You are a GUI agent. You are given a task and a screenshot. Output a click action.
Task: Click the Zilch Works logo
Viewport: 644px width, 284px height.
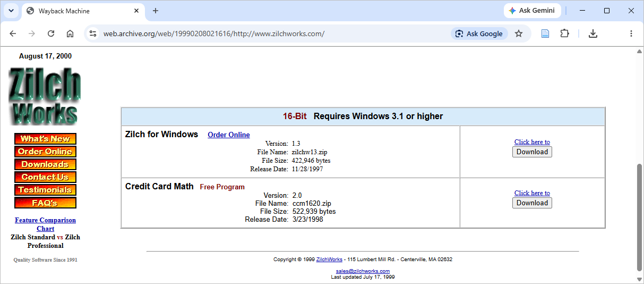point(45,97)
